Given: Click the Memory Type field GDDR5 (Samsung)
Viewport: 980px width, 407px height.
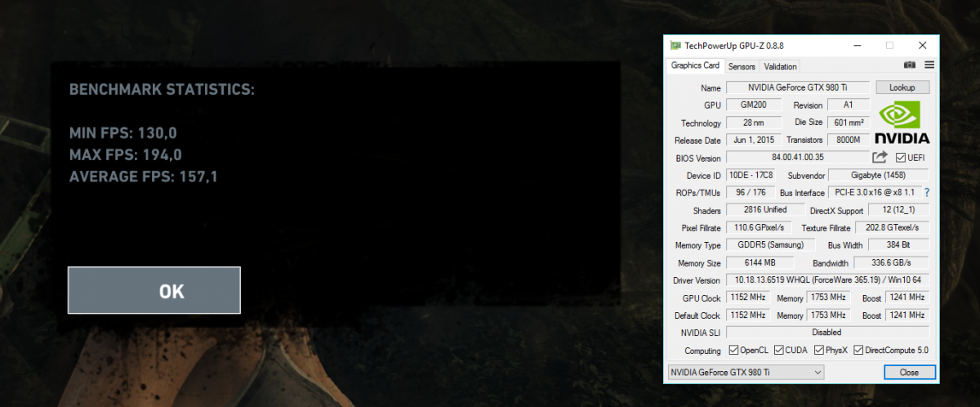Looking at the screenshot, I should 771,245.
